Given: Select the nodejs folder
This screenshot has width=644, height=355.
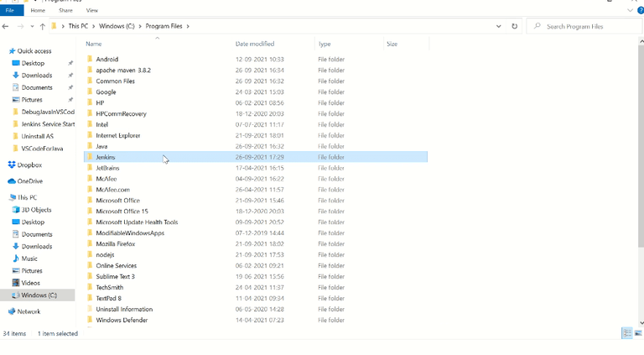Looking at the screenshot, I should point(105,255).
